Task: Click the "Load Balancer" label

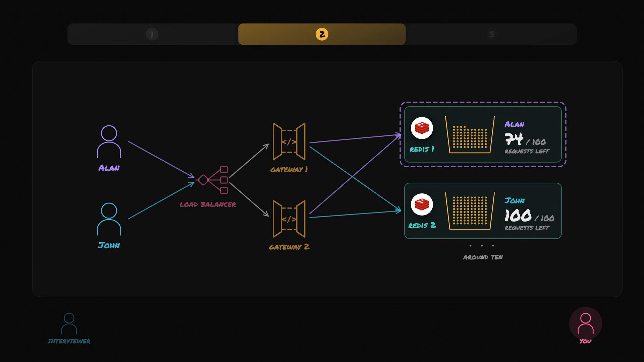Action: tap(208, 204)
